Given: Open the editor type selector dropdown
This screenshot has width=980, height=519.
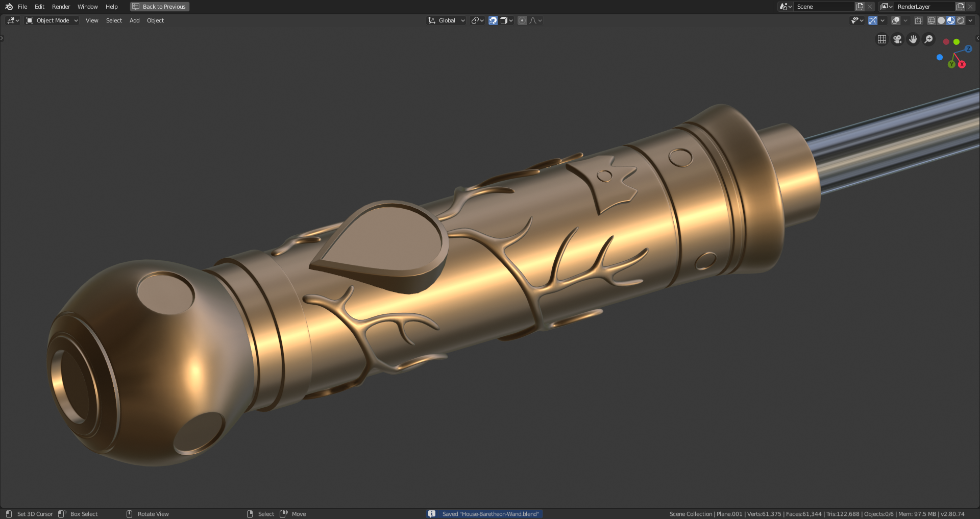Looking at the screenshot, I should point(13,20).
